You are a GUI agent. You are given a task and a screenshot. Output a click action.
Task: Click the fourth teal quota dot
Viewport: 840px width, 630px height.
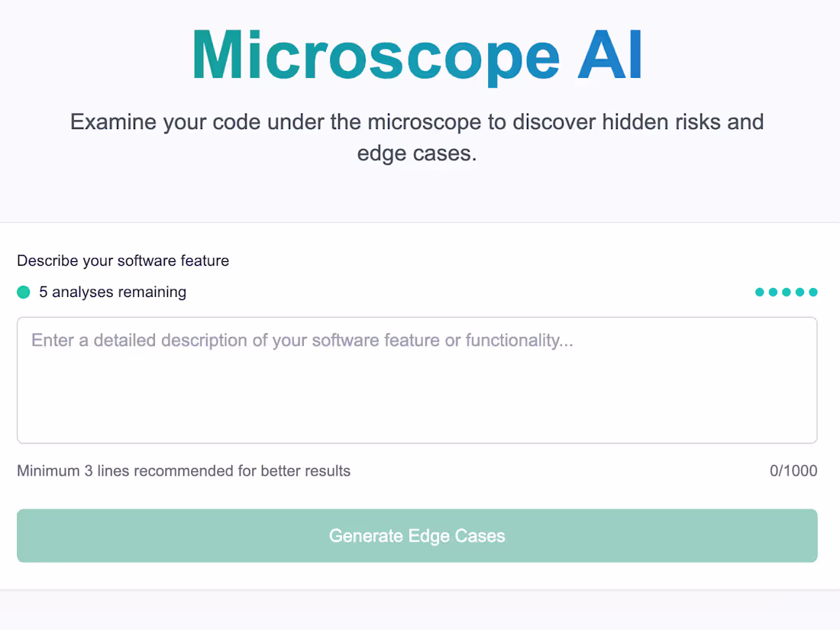tap(800, 292)
